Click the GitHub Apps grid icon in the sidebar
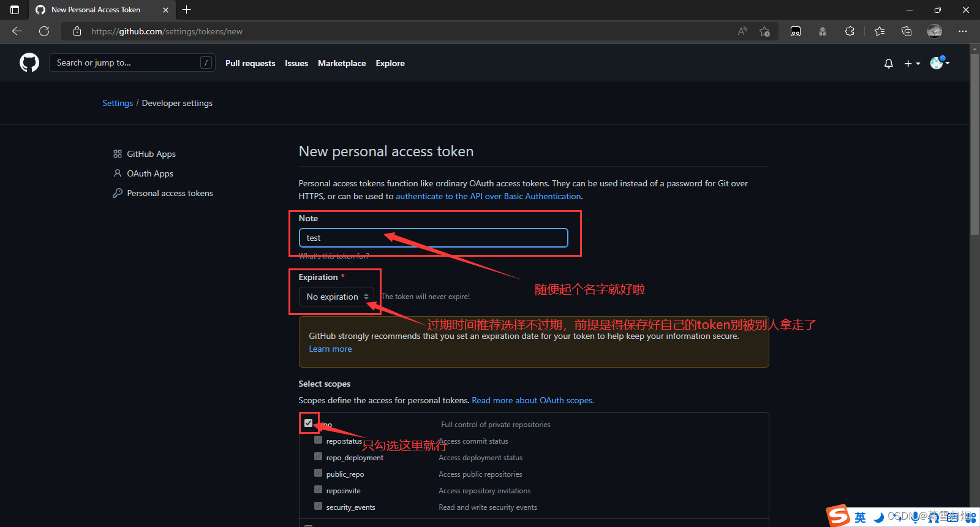This screenshot has width=980, height=527. point(118,154)
